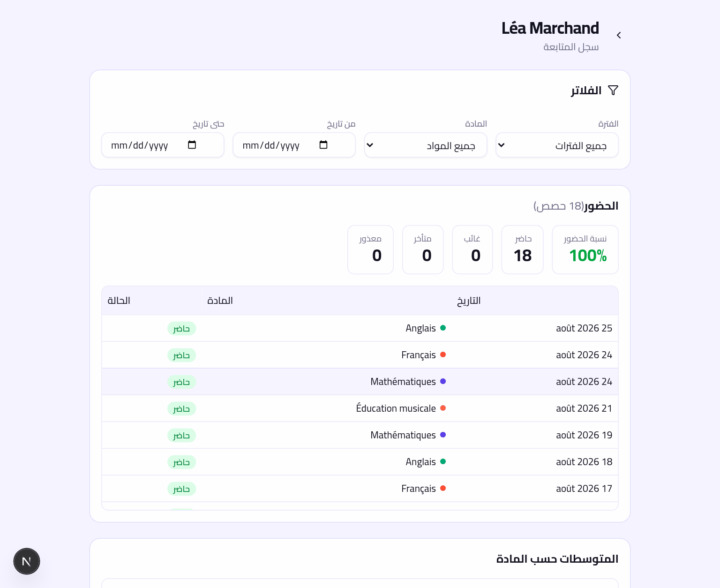Click the التاريخ column header
The width and height of the screenshot is (720, 588).
(x=469, y=301)
